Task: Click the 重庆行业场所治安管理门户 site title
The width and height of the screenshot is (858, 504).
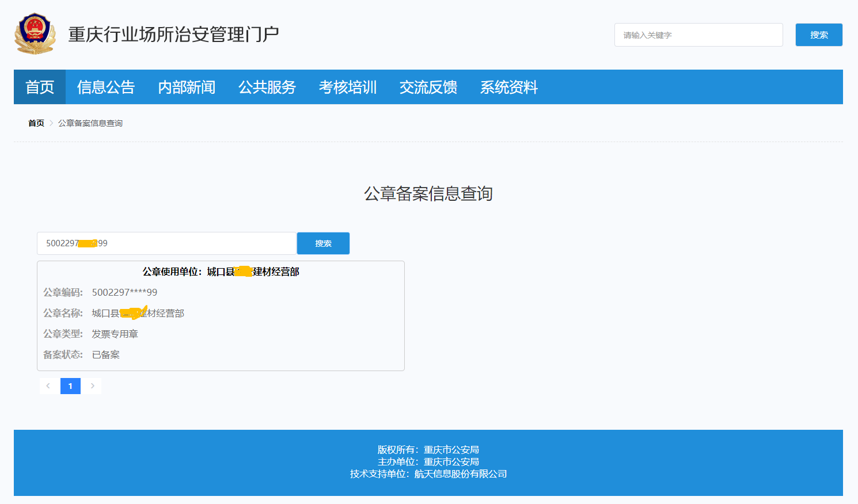Action: tap(173, 35)
